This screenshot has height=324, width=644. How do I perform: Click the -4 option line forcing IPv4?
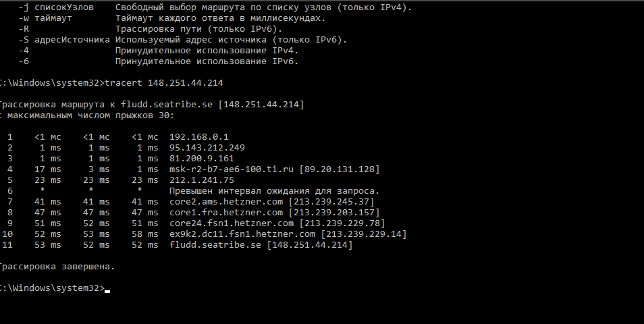coord(159,51)
